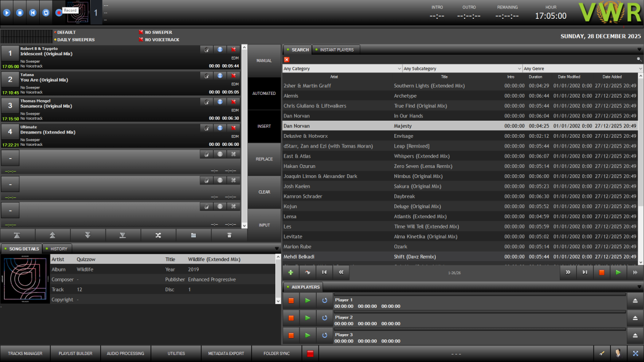This screenshot has height=362, width=644.
Task: Toggle loop on Player 2
Action: [324, 317]
